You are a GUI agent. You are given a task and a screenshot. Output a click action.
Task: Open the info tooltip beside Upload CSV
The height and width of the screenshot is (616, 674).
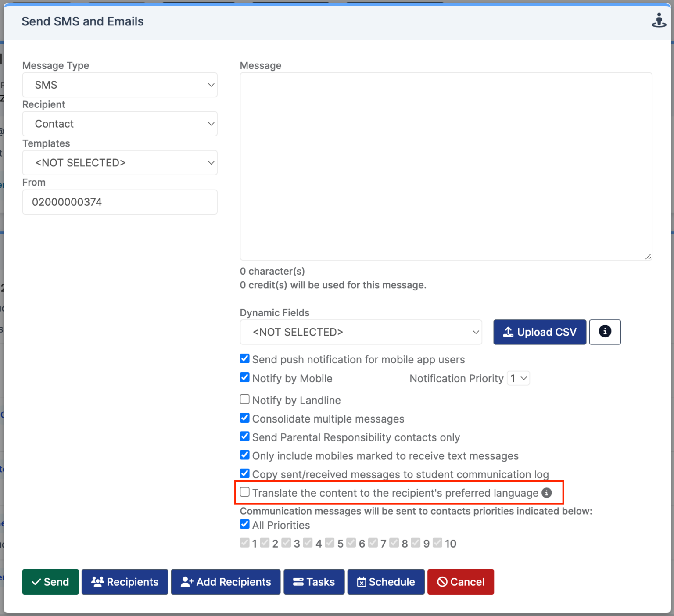pyautogui.click(x=605, y=332)
